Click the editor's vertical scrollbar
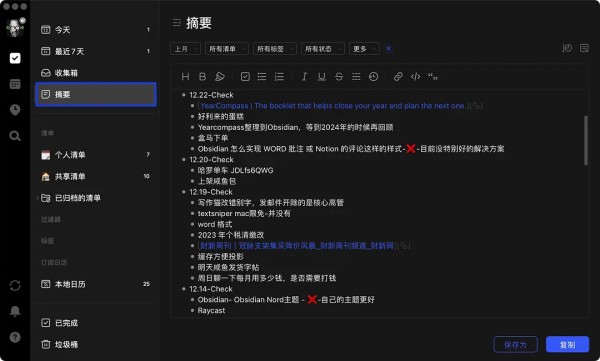Image resolution: width=600 pixels, height=361 pixels. tap(586, 140)
